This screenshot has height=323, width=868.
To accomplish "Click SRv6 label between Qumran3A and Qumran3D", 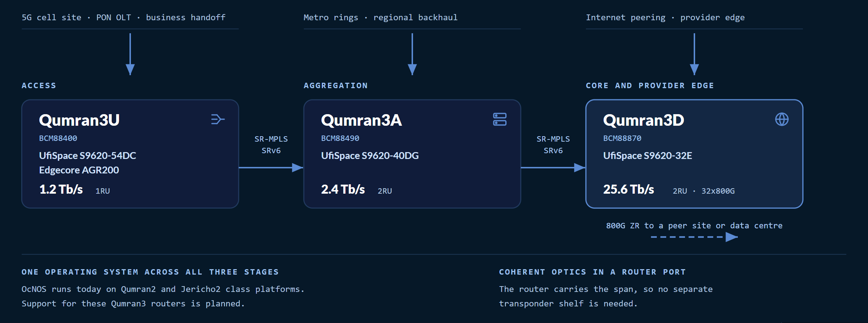I will pos(553,151).
